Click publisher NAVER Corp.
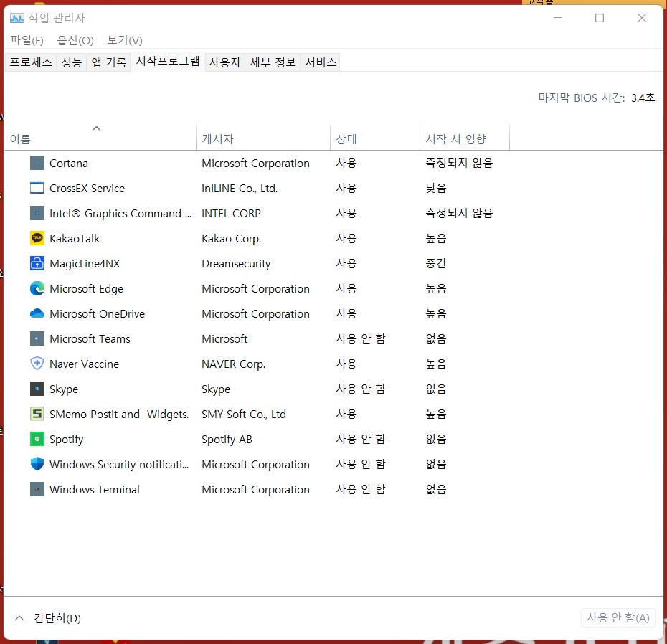The height and width of the screenshot is (644, 667). point(234,364)
